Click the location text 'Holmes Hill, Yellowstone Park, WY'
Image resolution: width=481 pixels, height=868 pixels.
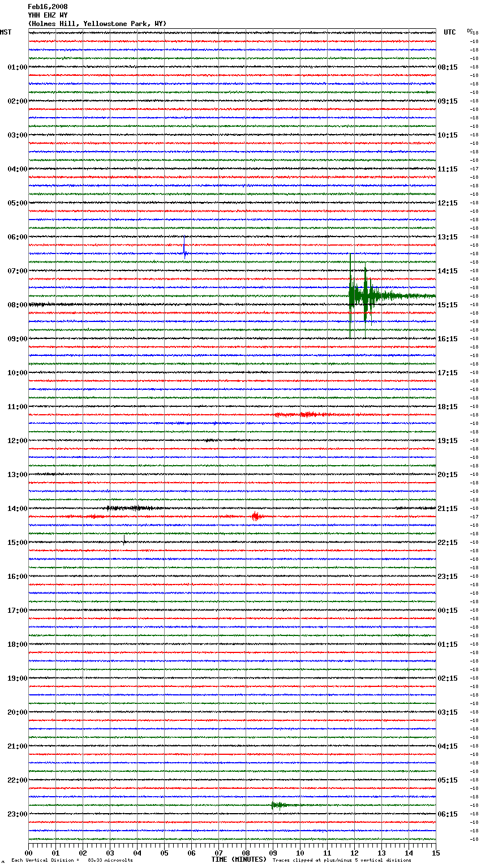click(97, 24)
